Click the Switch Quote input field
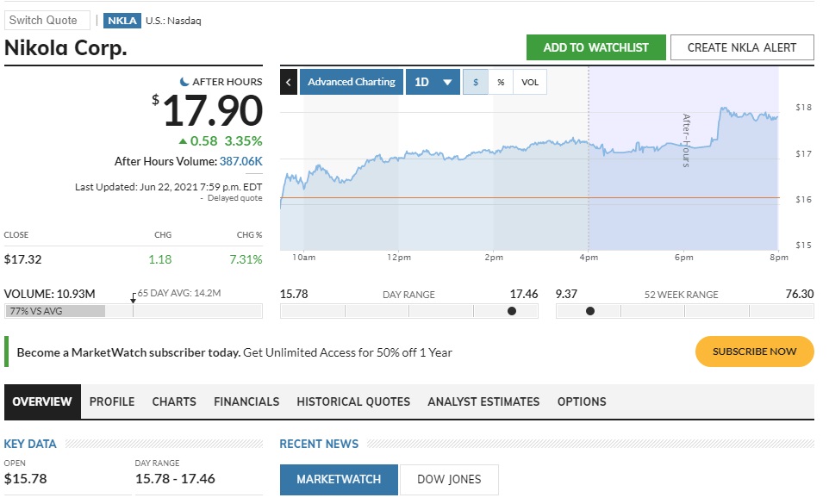 coord(47,20)
